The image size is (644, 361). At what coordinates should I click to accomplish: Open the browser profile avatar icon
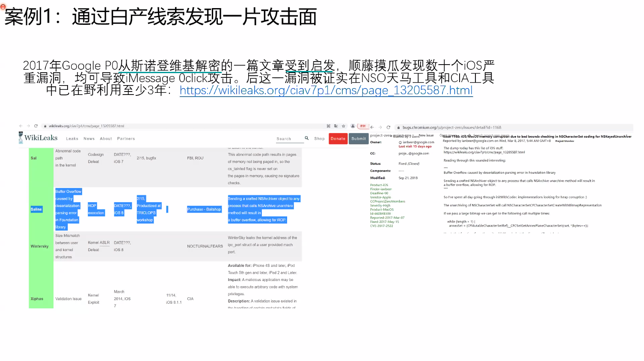point(353,126)
